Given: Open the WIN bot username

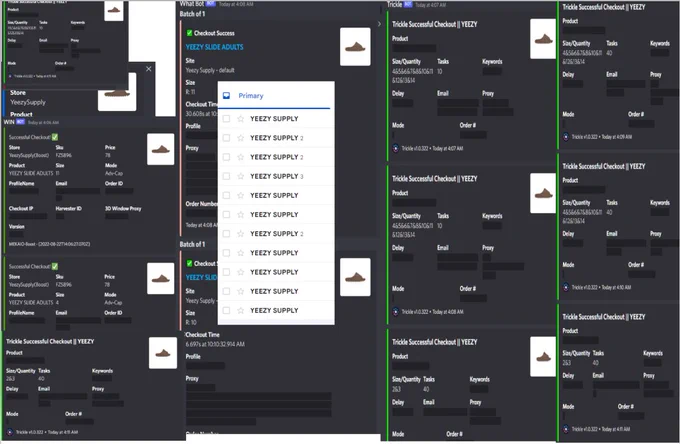Looking at the screenshot, I should tap(9, 122).
